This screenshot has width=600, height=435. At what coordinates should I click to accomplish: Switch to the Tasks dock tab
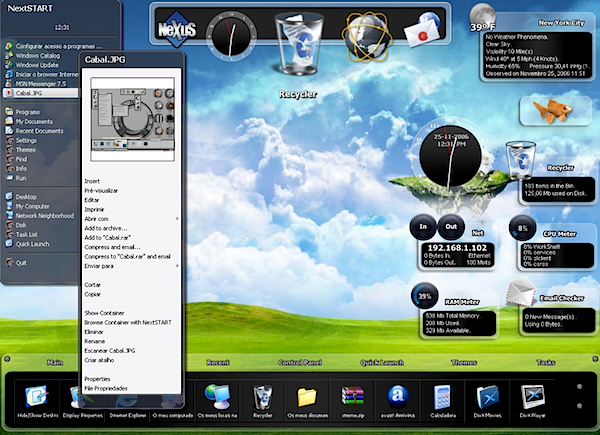pos(546,362)
